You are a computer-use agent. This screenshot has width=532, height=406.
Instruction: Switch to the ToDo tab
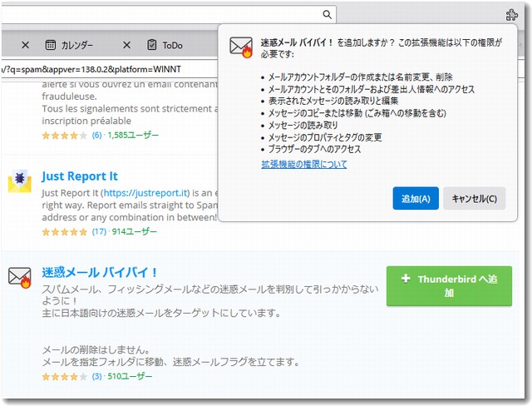(165, 45)
